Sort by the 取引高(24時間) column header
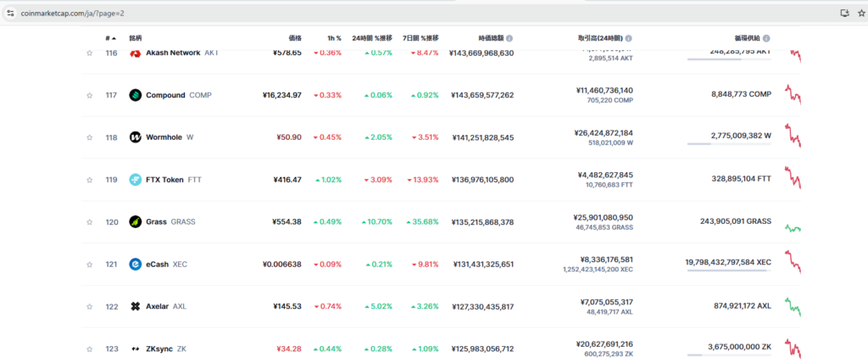Screen dimensions: 868x363 (x=600, y=38)
